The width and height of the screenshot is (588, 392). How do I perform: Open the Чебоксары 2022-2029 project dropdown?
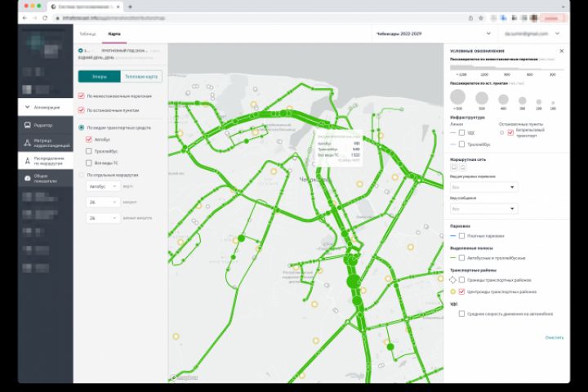434,33
